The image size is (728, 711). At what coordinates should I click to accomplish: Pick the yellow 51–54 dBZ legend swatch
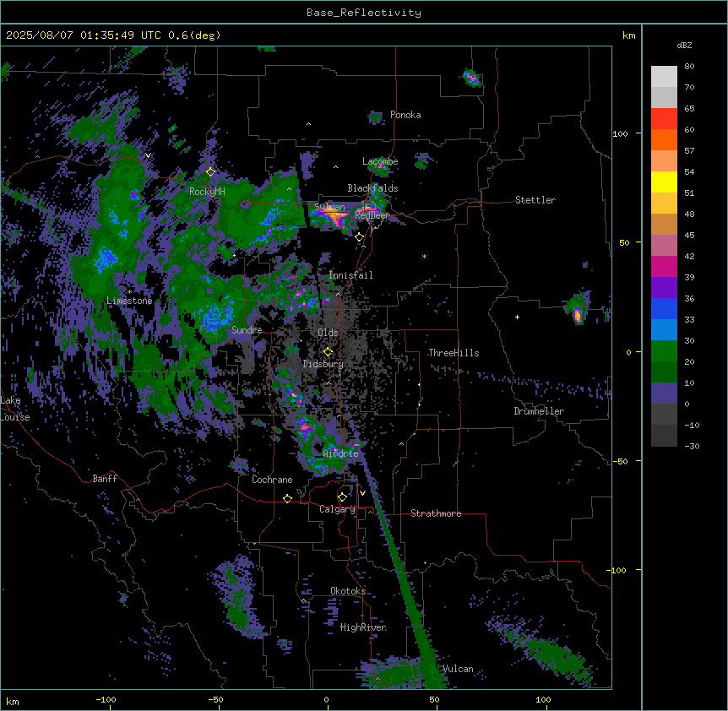(x=664, y=182)
